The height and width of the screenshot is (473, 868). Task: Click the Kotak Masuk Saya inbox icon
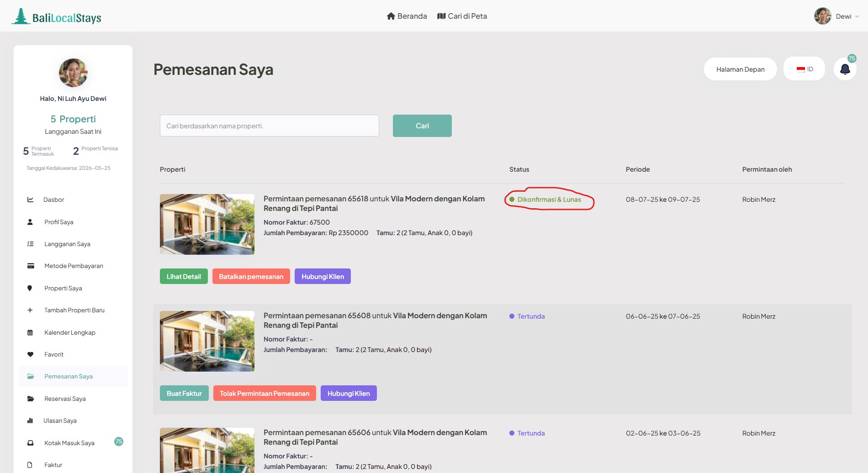click(30, 443)
